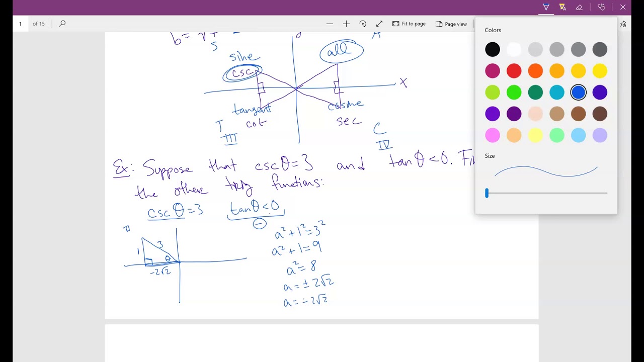Pick the pastel pink swatch
The width and height of the screenshot is (644, 362).
click(493, 135)
